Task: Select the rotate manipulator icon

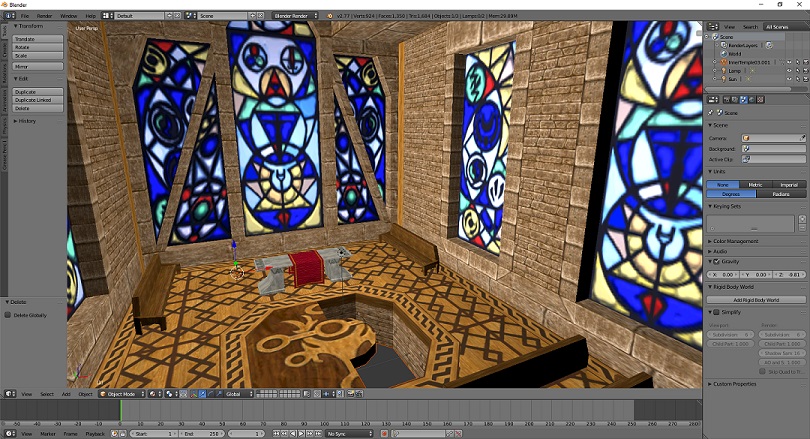Action: 211,394
